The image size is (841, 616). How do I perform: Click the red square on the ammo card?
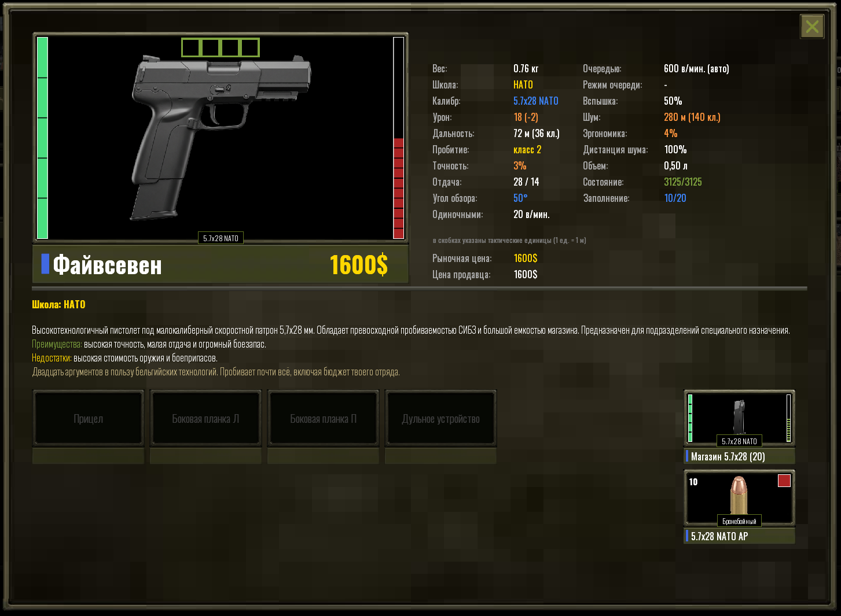click(784, 481)
